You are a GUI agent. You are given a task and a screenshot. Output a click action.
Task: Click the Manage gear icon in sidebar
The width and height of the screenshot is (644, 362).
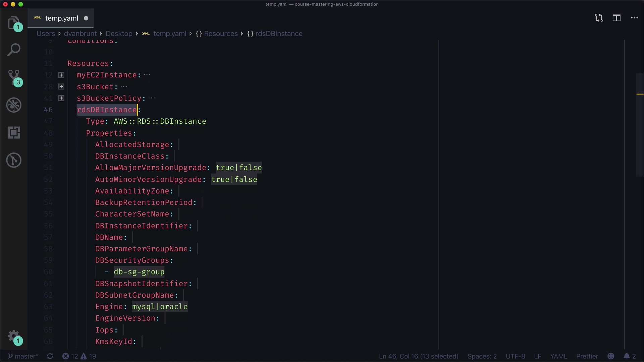point(14,336)
